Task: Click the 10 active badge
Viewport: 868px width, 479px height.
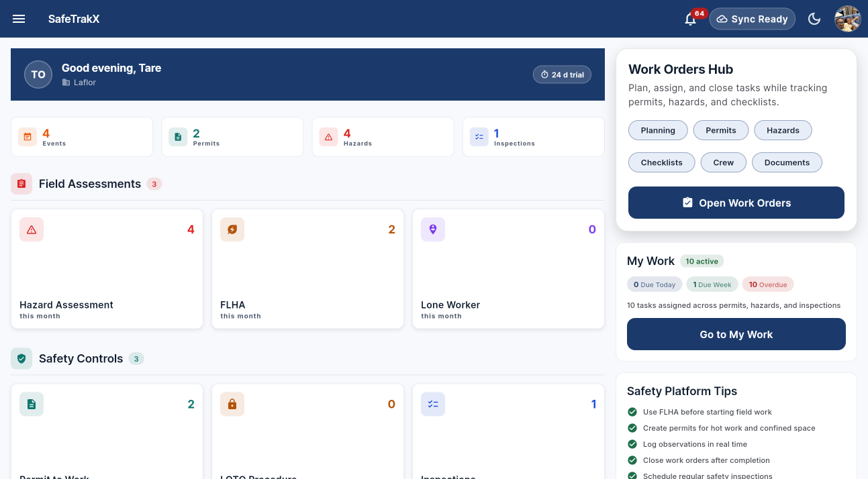Action: [702, 261]
